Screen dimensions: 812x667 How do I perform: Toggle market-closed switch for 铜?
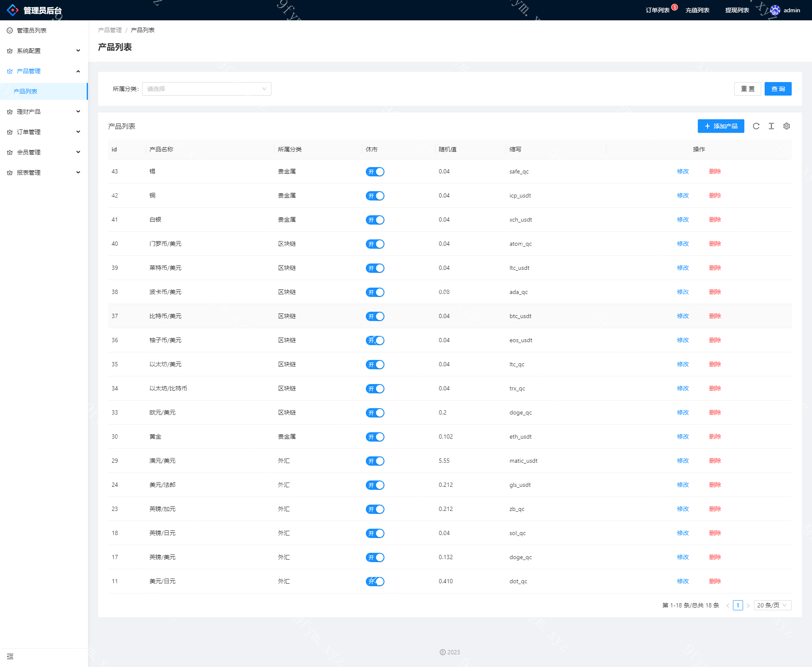[375, 196]
